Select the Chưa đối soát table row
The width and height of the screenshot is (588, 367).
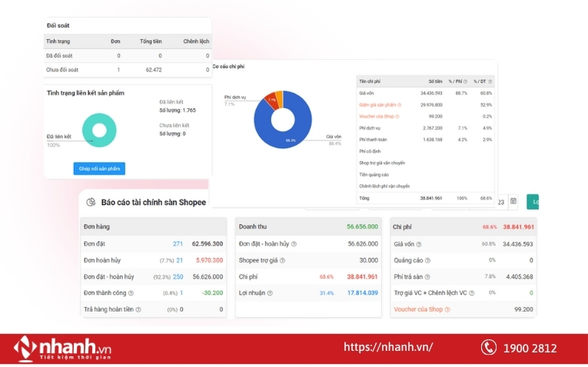click(127, 70)
